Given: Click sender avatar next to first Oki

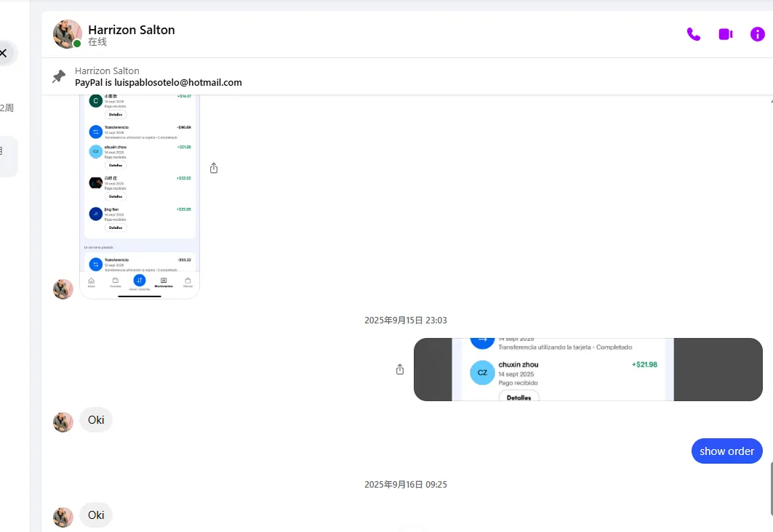Looking at the screenshot, I should 63,422.
